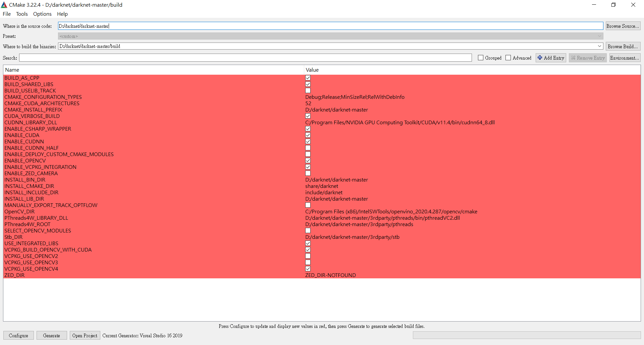The image size is (644, 345).
Task: Click the CMake logo icon in title bar
Action: (4, 5)
